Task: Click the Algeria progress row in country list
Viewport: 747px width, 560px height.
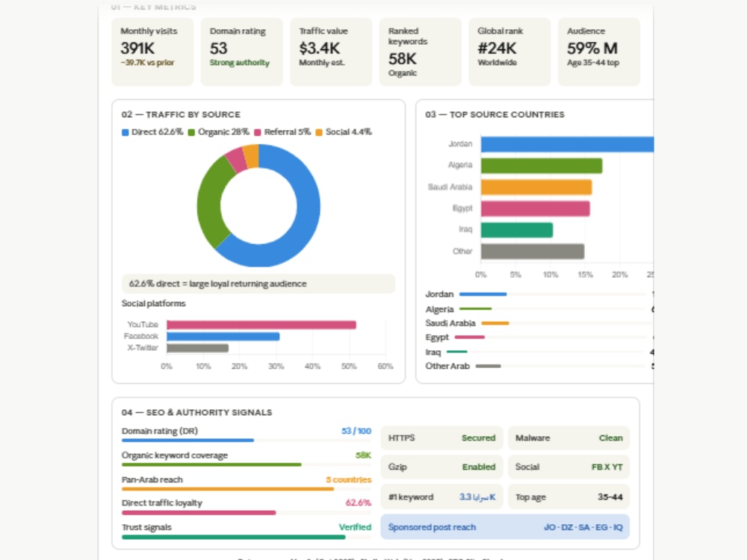Action: (539, 309)
